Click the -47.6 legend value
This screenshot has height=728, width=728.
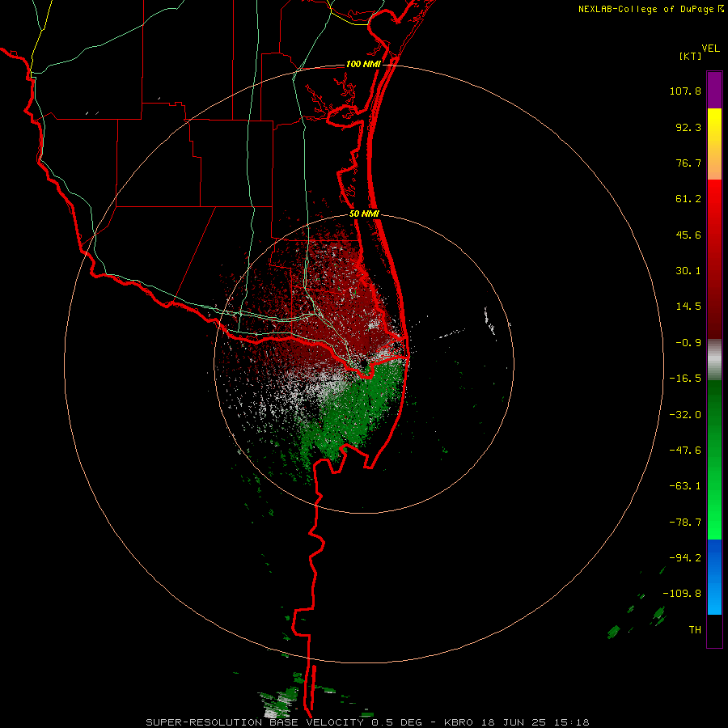point(685,451)
